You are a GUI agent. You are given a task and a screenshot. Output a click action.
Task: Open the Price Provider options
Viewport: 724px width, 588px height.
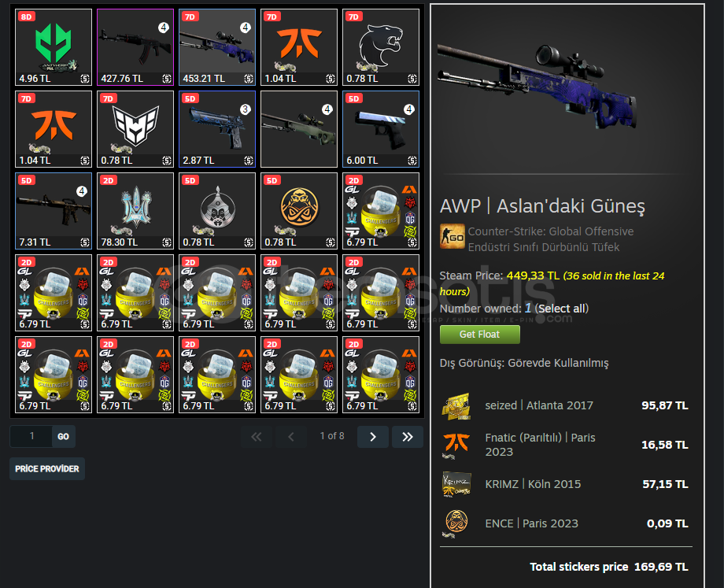tap(47, 469)
